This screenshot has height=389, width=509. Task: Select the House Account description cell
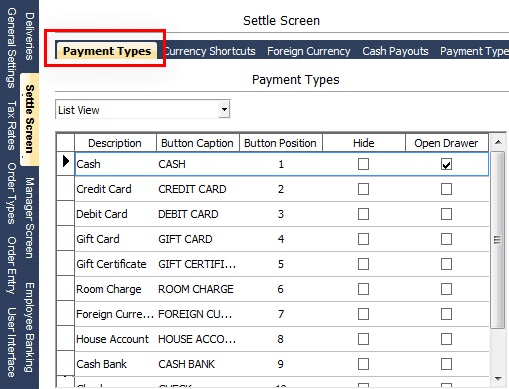click(x=116, y=339)
